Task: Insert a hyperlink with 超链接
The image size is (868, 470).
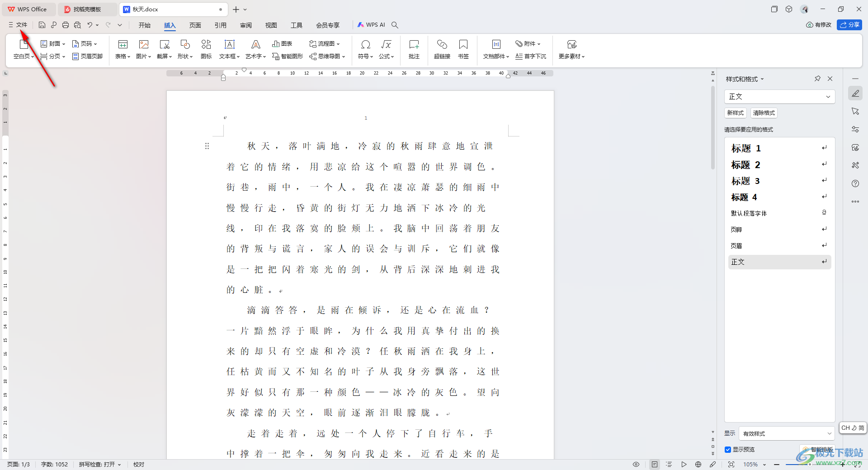Action: [442, 44]
